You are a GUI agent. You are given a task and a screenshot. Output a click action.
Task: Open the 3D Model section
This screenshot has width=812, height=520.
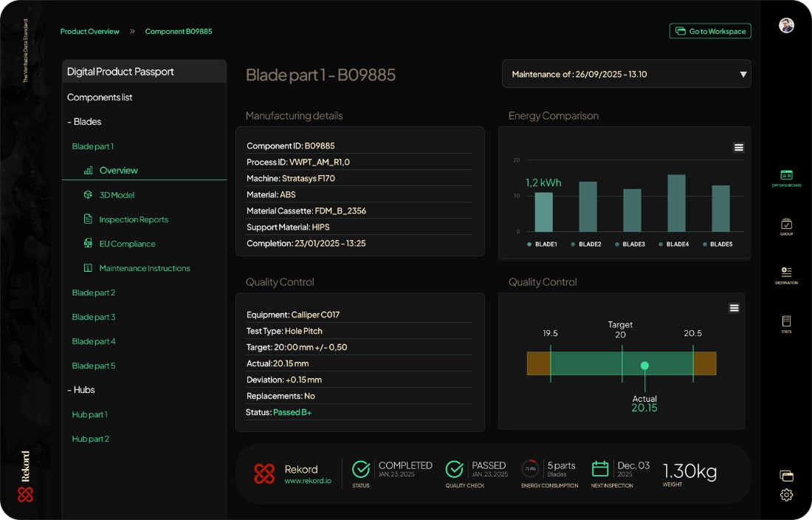(x=117, y=195)
